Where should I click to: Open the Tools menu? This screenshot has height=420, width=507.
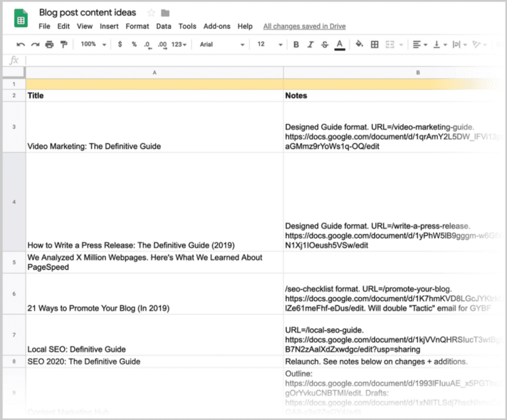187,26
